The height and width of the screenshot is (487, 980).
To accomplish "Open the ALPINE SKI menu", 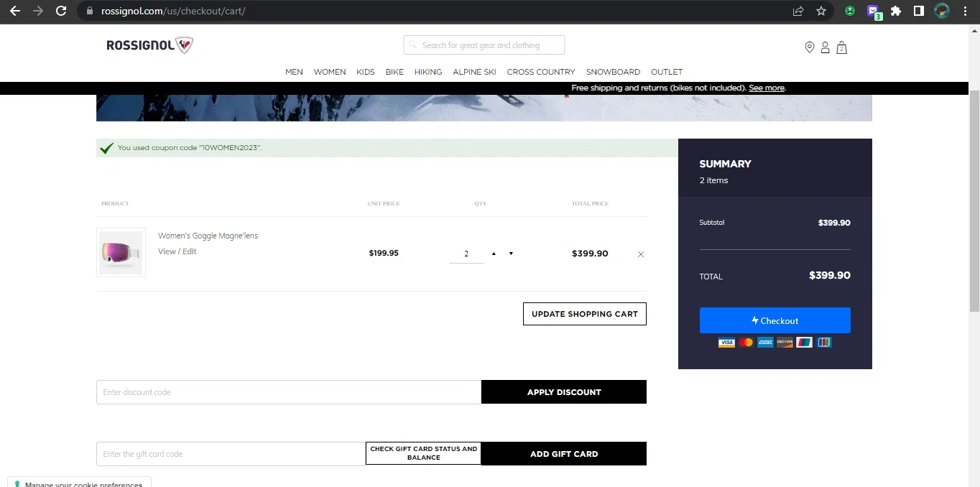I will (474, 72).
